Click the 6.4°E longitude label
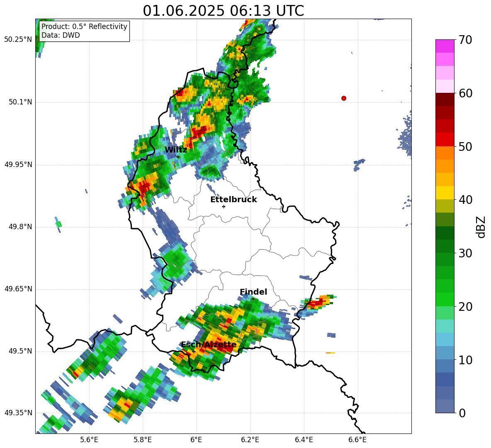Image resolution: width=491 pixels, height=448 pixels. click(304, 440)
